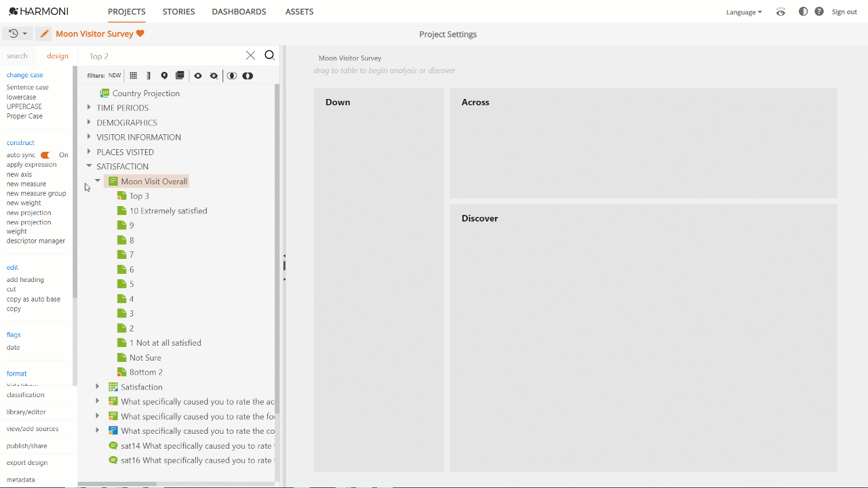Click the Bottom 2 item icon

121,372
